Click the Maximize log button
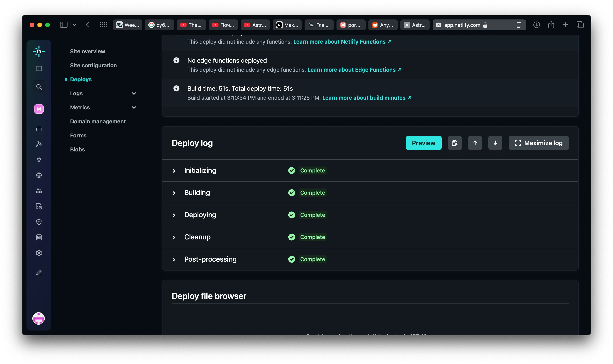Viewport: 613px width, 364px height. pos(538,143)
